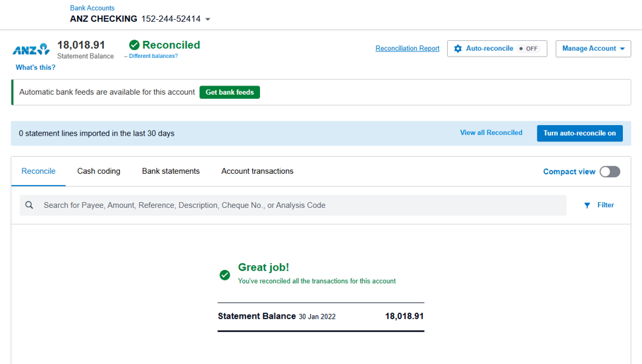Click the account number 152-244-52414
642x364 pixels.
coord(171,19)
